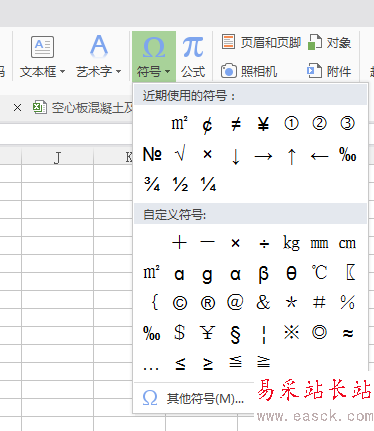374x431 pixels.
Task: Click the 对象 object button
Action: pos(329,43)
